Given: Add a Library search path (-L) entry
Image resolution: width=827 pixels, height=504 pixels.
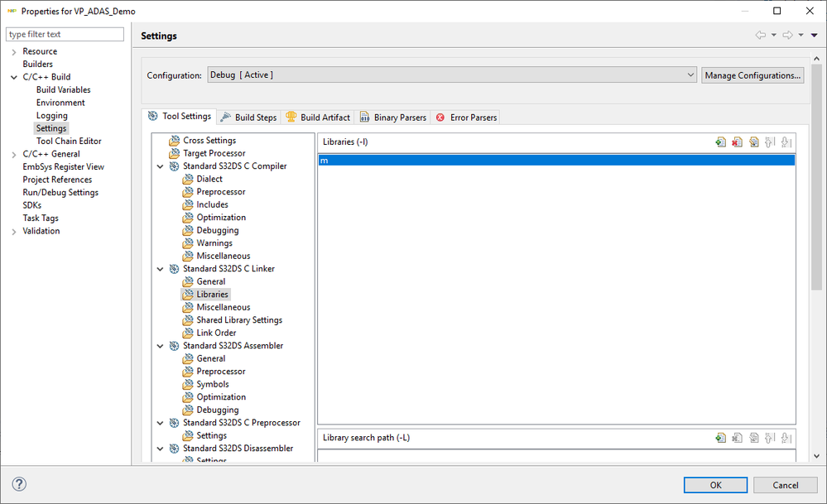Looking at the screenshot, I should (x=720, y=438).
